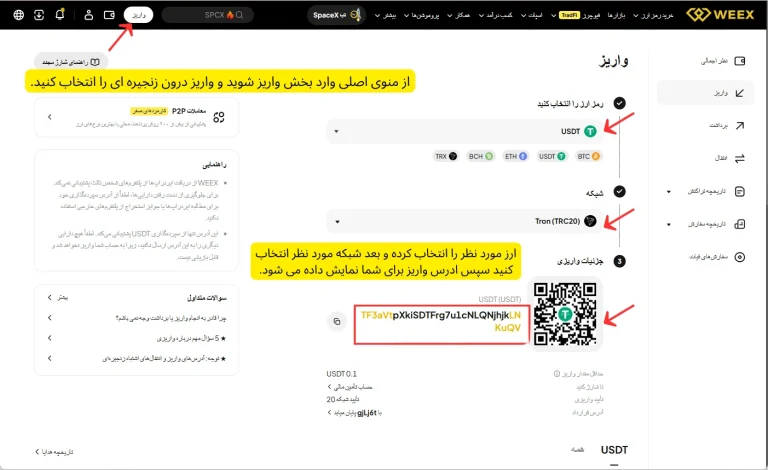
Task: Switch to the USDT history tab
Action: click(614, 450)
